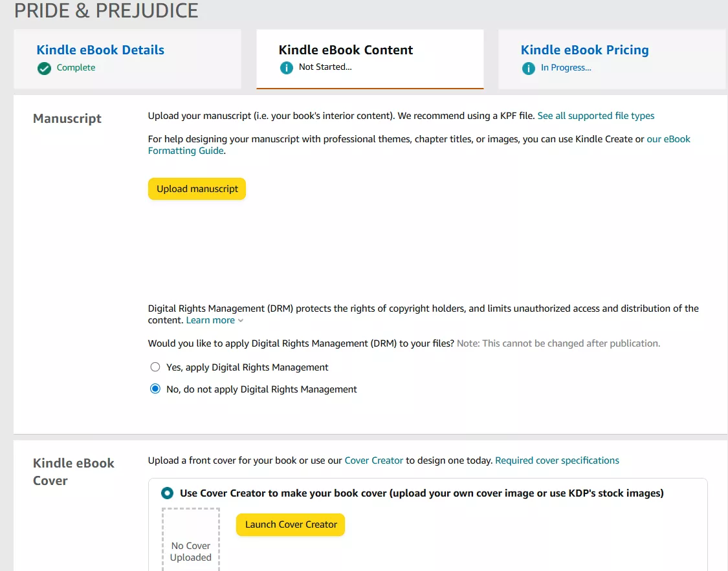This screenshot has height=571, width=728.
Task: Choose the Use Cover Creator radio option
Action: point(168,493)
